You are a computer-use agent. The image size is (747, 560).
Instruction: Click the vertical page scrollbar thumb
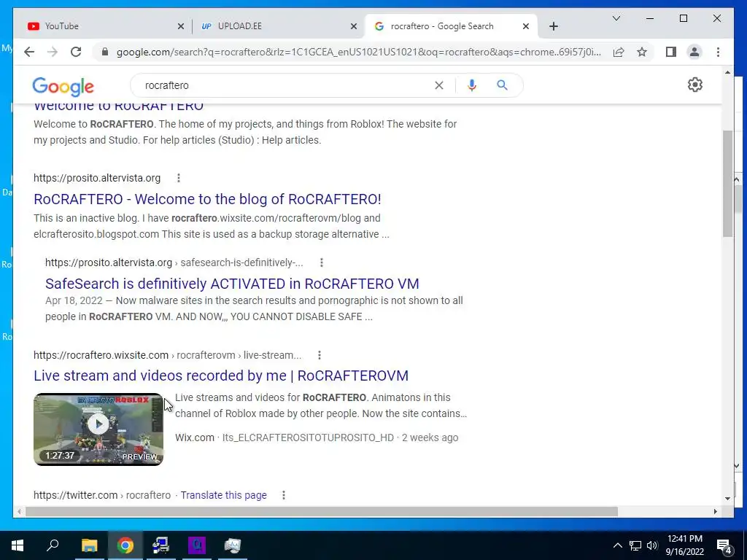[x=727, y=183]
